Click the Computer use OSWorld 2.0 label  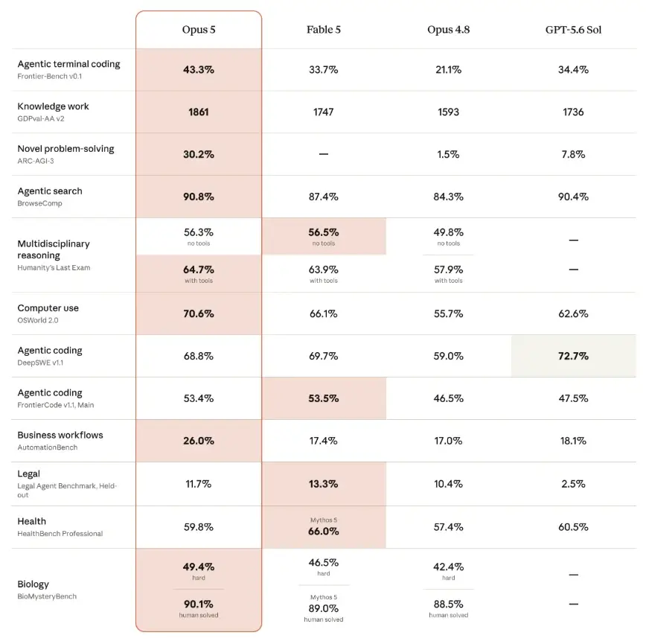coord(48,313)
